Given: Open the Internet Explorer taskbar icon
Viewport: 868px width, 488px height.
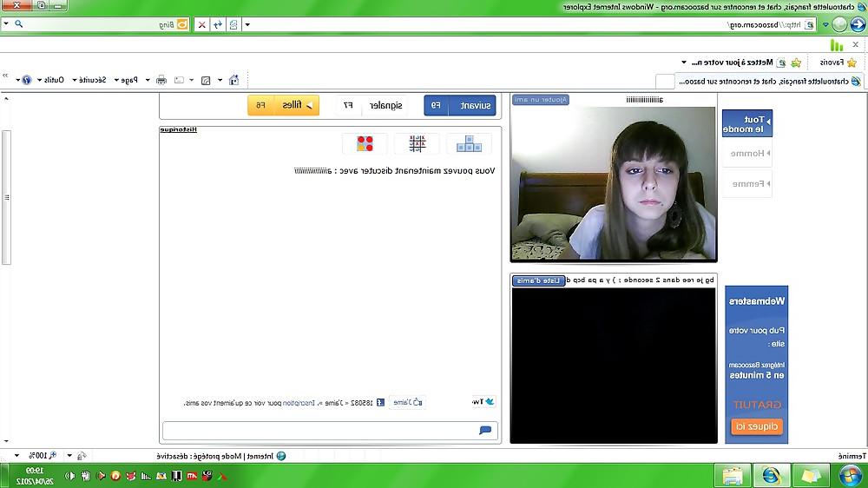Looking at the screenshot, I should click(x=771, y=476).
